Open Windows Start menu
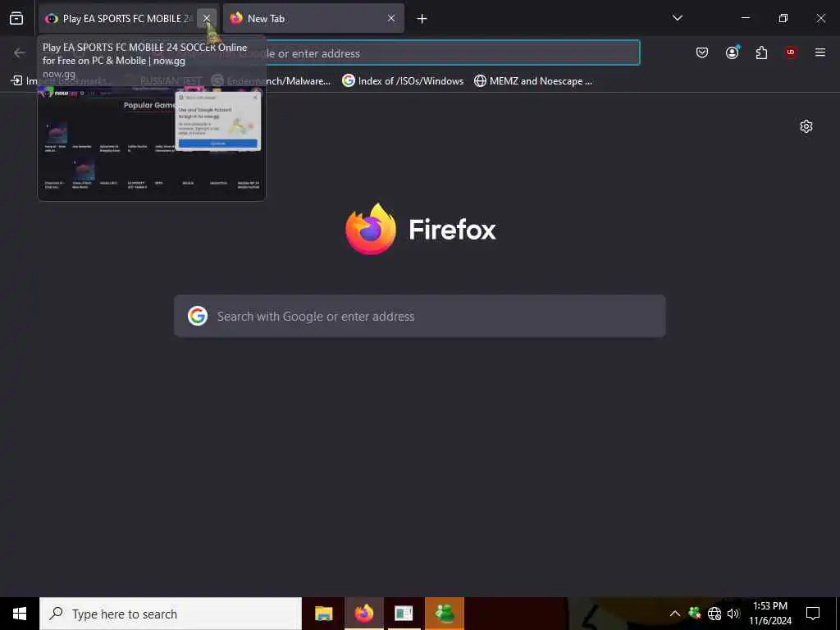Viewport: 840px width, 630px height. pos(20,614)
